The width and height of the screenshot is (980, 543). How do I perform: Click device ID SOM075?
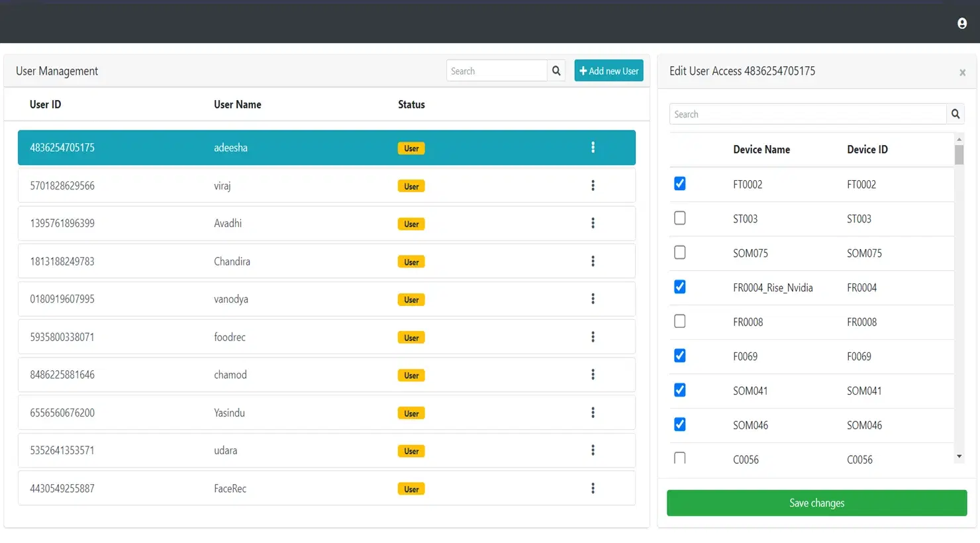[x=864, y=253]
